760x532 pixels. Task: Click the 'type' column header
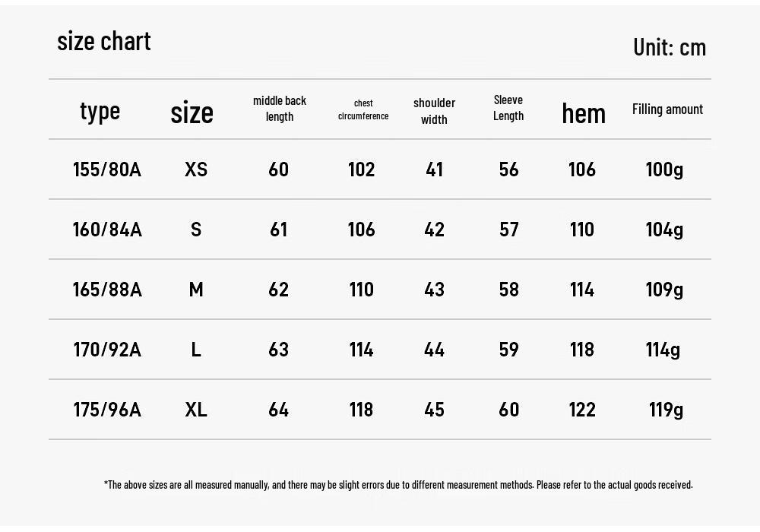(100, 112)
